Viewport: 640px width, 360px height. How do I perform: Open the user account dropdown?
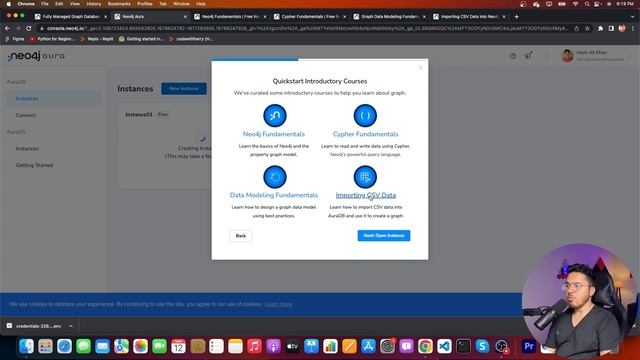(596, 56)
